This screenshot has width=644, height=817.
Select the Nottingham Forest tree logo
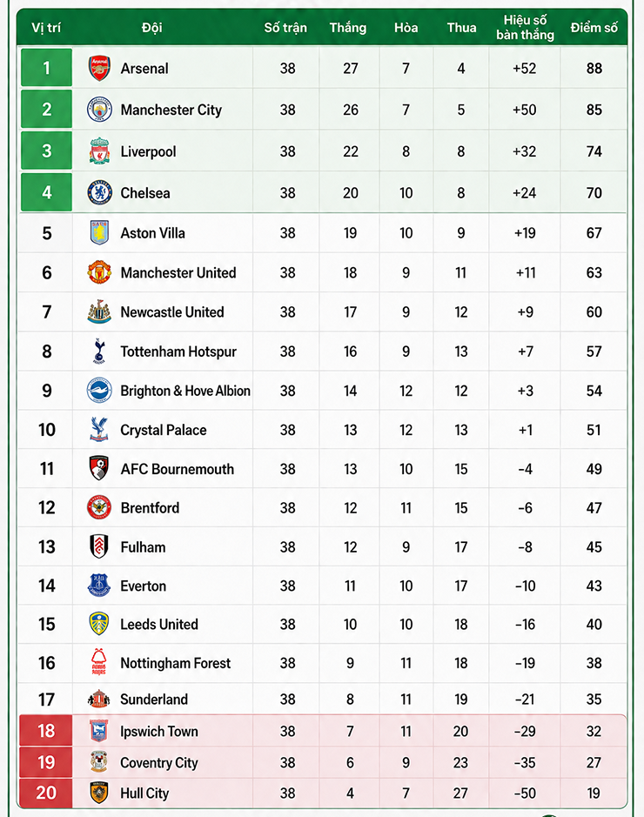pyautogui.click(x=99, y=662)
